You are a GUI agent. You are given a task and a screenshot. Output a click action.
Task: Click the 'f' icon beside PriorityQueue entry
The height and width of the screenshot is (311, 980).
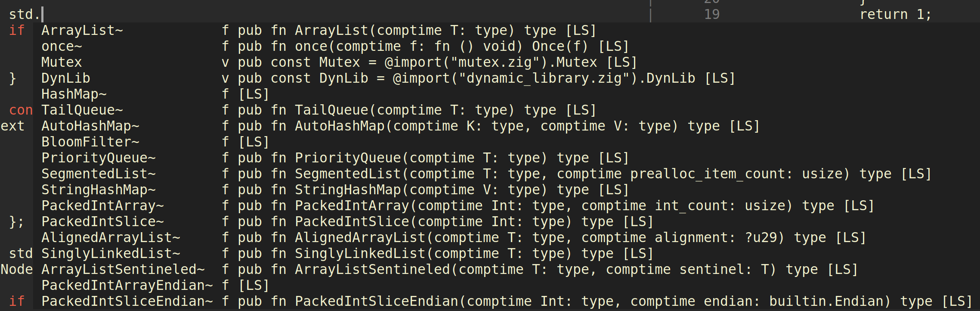(225, 157)
